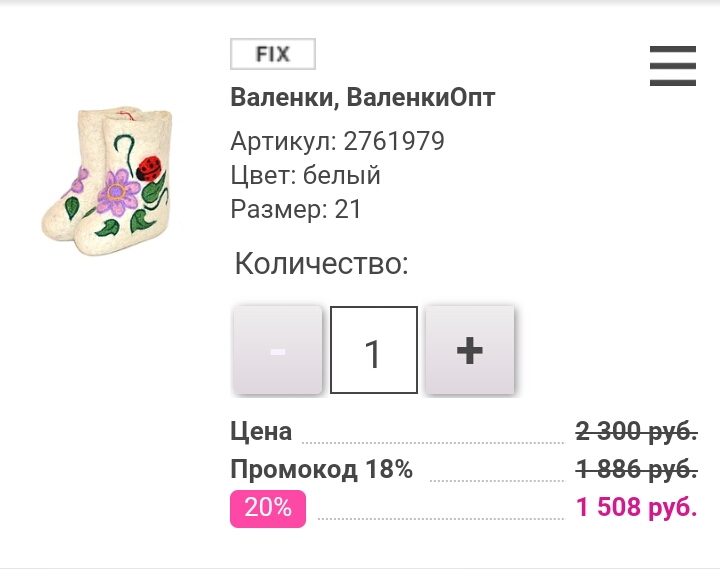
Task: Click the "Цена" label
Action: coord(261,432)
